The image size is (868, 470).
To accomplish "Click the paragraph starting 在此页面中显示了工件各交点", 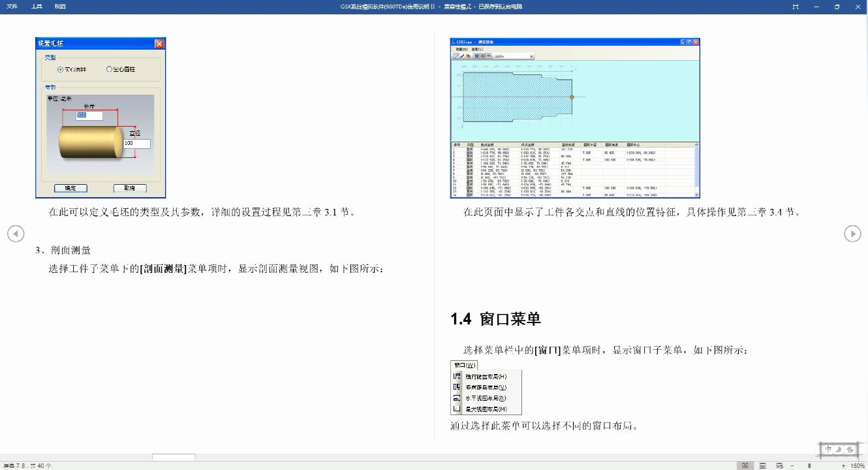I will coord(632,212).
